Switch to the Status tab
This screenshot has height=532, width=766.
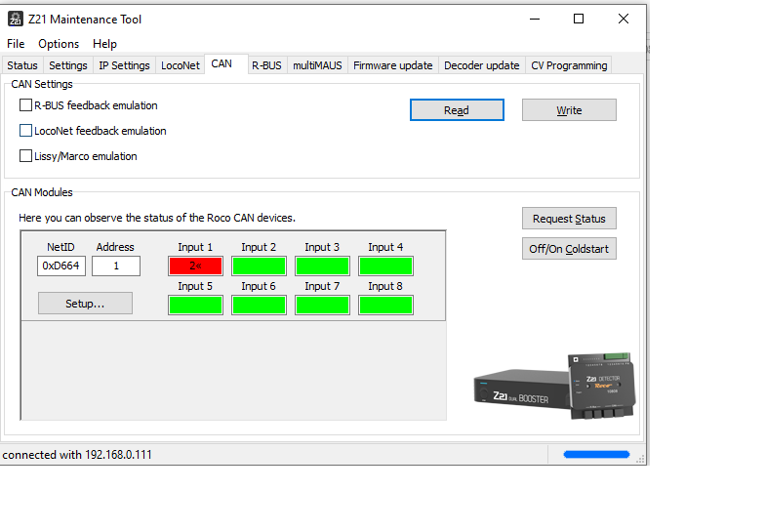22,65
